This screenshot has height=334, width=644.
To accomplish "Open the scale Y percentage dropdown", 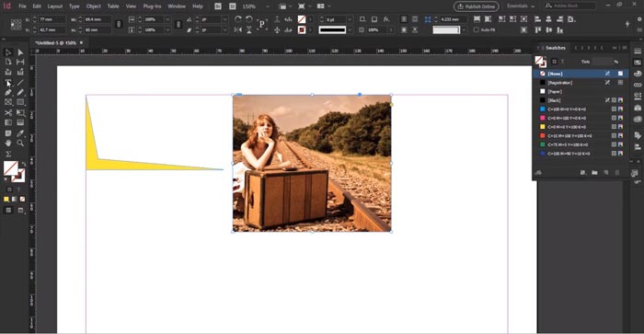I will (167, 30).
